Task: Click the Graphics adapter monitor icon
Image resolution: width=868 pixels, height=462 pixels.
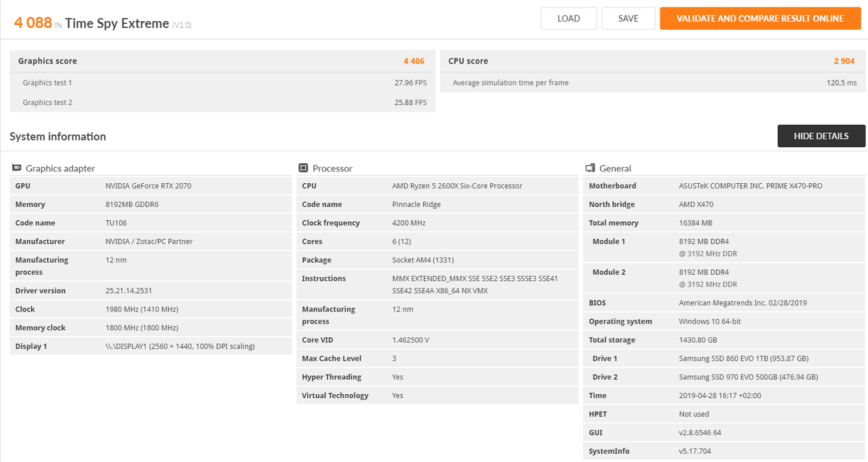Action: (x=17, y=168)
